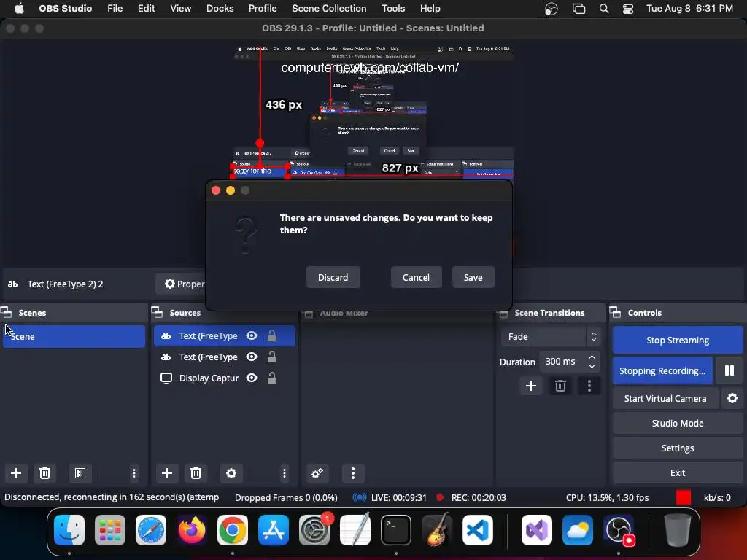Undock the Scenes panel icon

coord(7,312)
